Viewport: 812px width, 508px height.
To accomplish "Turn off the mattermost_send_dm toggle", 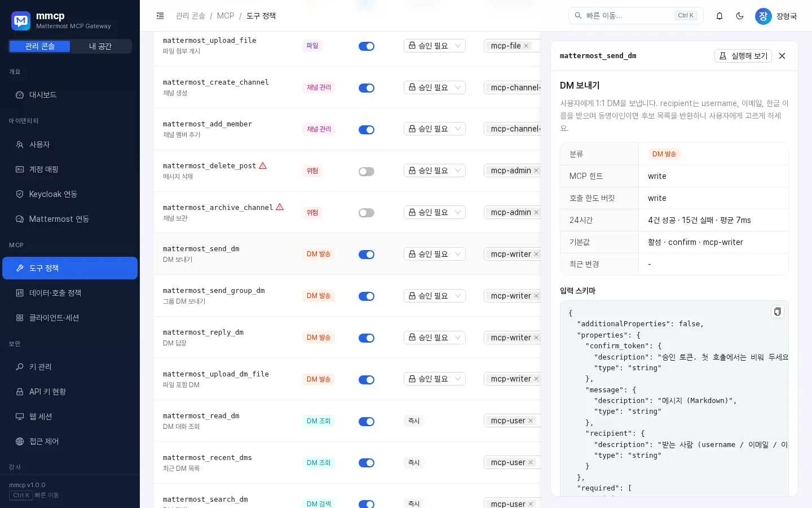I will click(367, 255).
